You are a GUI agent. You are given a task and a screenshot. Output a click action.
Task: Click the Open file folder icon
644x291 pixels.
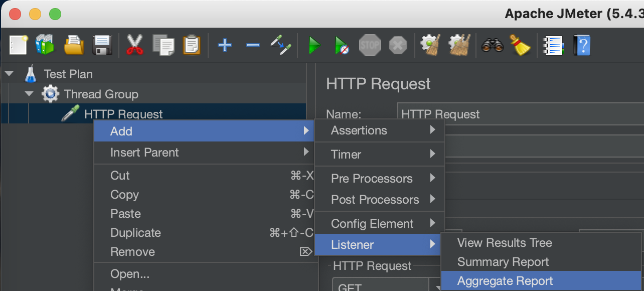tap(74, 46)
